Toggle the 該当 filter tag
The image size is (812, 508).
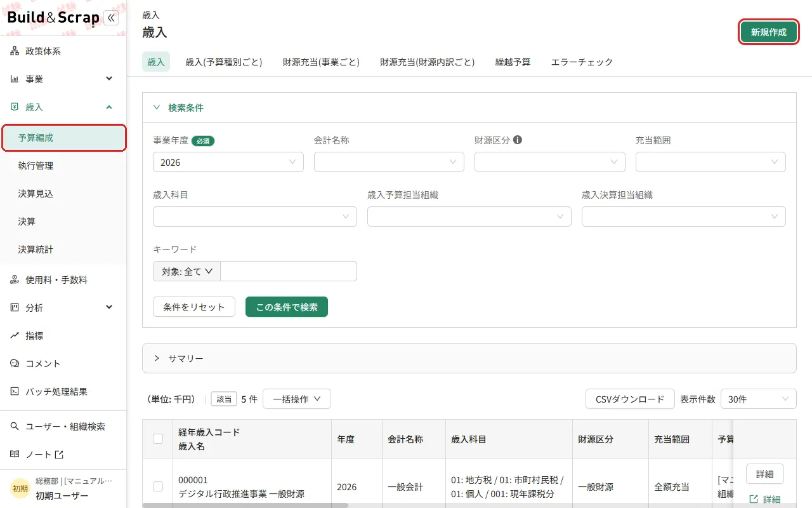tap(224, 399)
